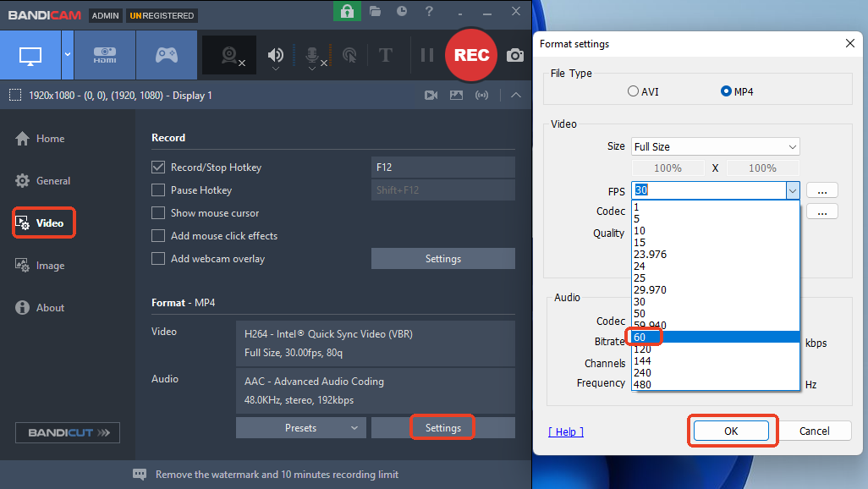Screen dimensions: 868x489
Task: Choose 60 in FPS list
Action: click(715, 337)
